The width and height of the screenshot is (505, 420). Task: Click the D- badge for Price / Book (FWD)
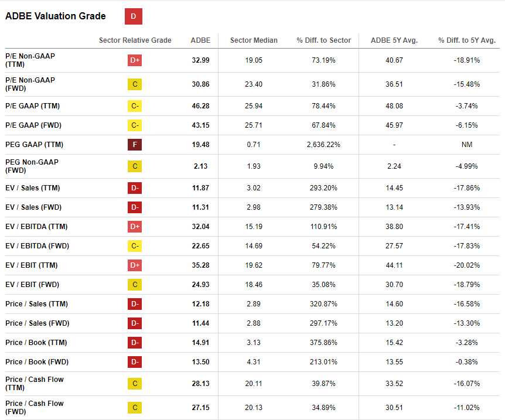click(135, 362)
